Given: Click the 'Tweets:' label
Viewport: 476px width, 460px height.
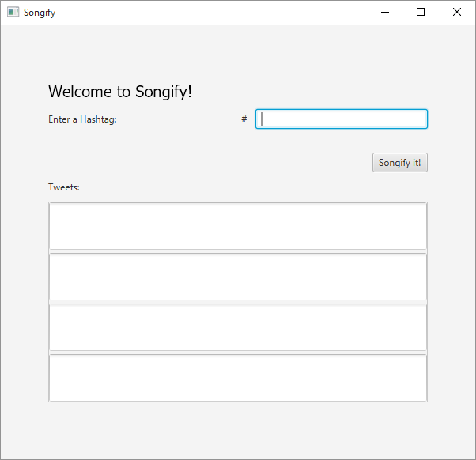Looking at the screenshot, I should tap(64, 187).
